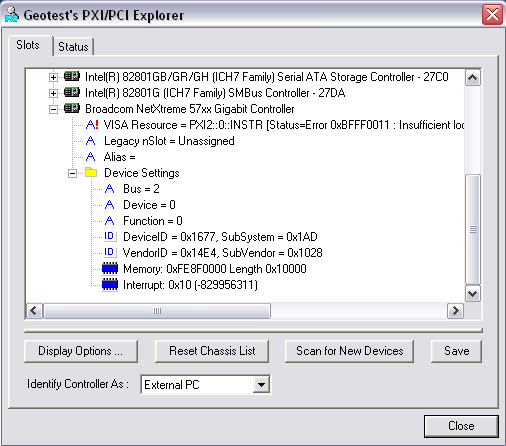Collapse the Broadcom NetXtreme controller node
Screen dimensions: 506x446
[53, 109]
